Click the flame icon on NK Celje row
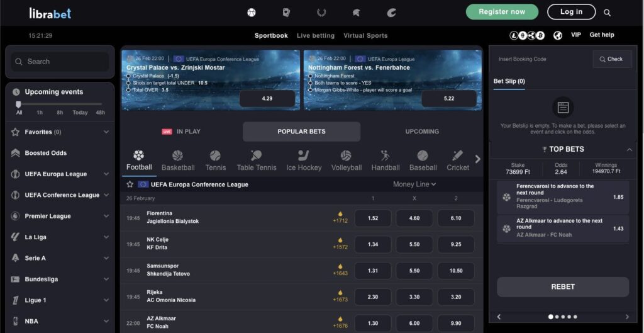 (340, 240)
